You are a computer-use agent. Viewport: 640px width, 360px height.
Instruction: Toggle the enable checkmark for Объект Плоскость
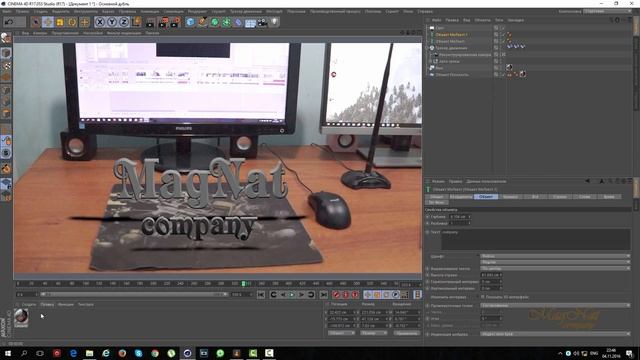[x=502, y=75]
